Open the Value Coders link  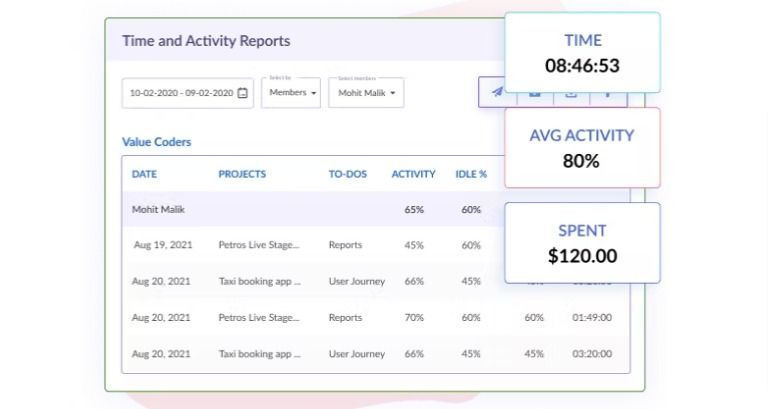click(156, 142)
